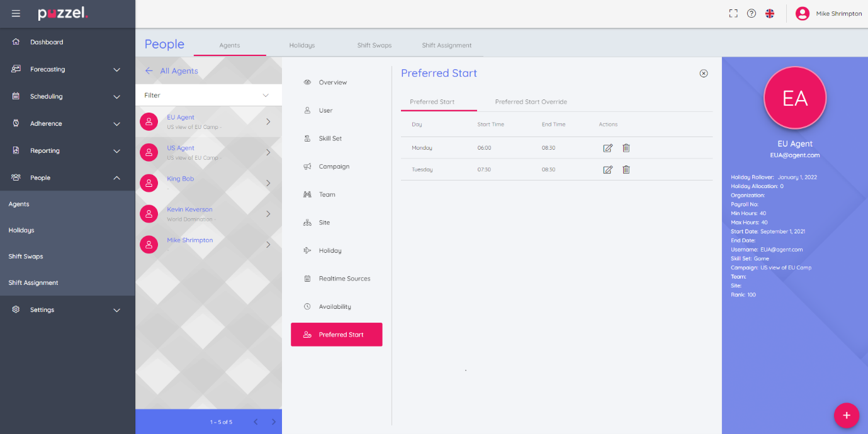Toggle fullscreen mode icon in header
The height and width of the screenshot is (434, 868).
click(733, 14)
